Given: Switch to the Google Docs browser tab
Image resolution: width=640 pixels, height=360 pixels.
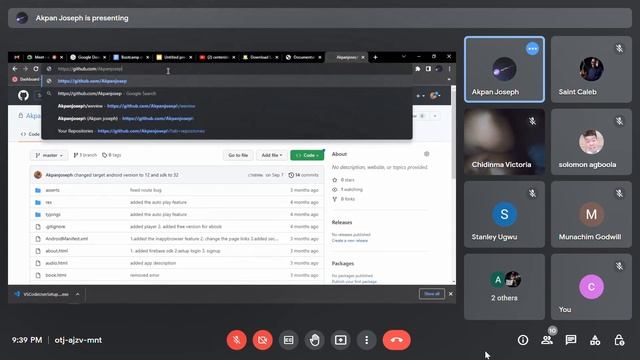Looking at the screenshot, I should click(x=88, y=57).
